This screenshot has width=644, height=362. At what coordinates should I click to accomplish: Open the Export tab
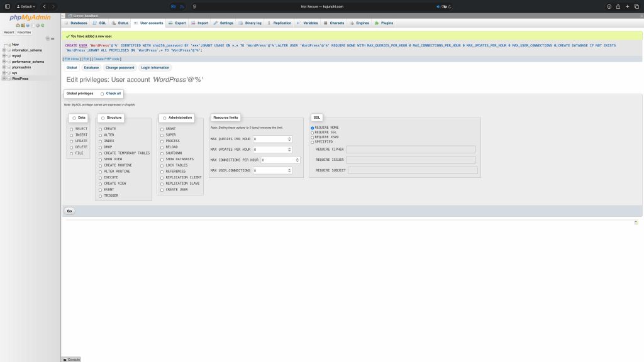click(x=177, y=23)
